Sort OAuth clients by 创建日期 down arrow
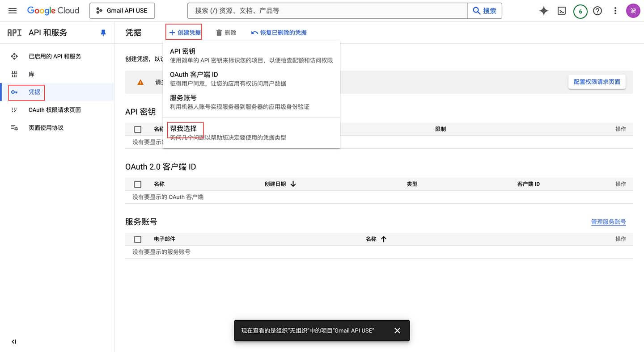This screenshot has width=644, height=352. click(293, 184)
